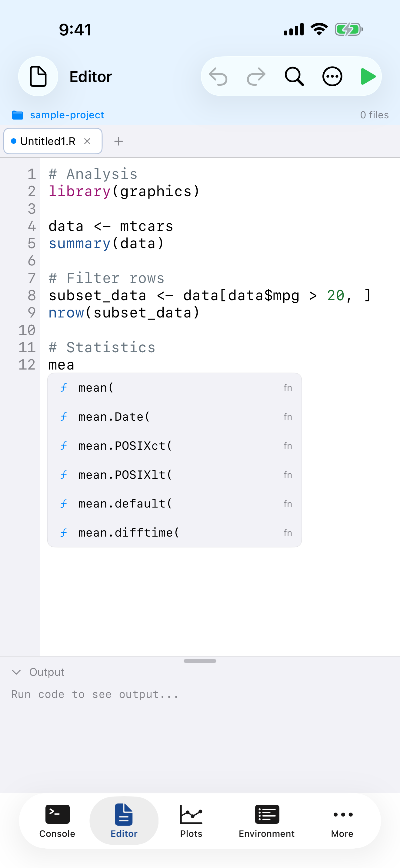Redo the last undone change
400x868 pixels.
coord(256,76)
